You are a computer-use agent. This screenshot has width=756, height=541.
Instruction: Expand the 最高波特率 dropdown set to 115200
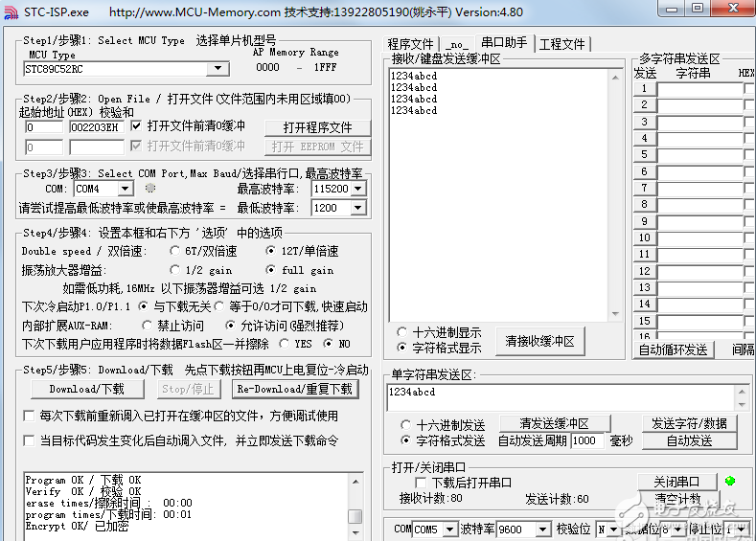coord(357,189)
